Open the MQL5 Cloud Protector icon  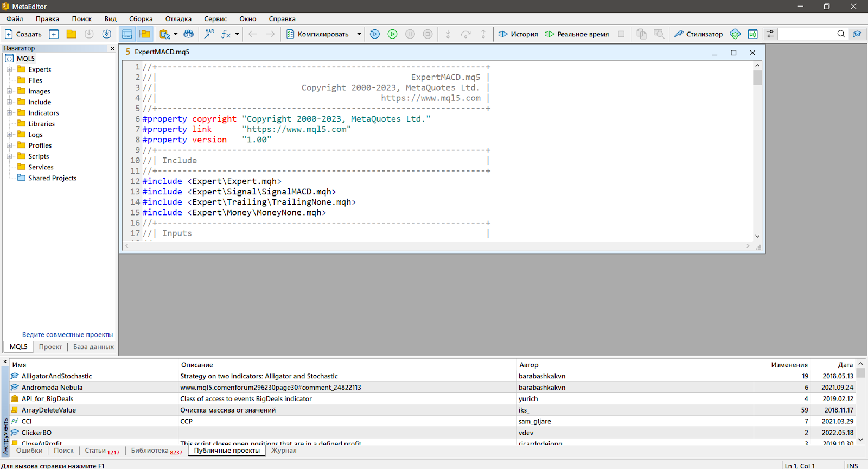tap(735, 34)
